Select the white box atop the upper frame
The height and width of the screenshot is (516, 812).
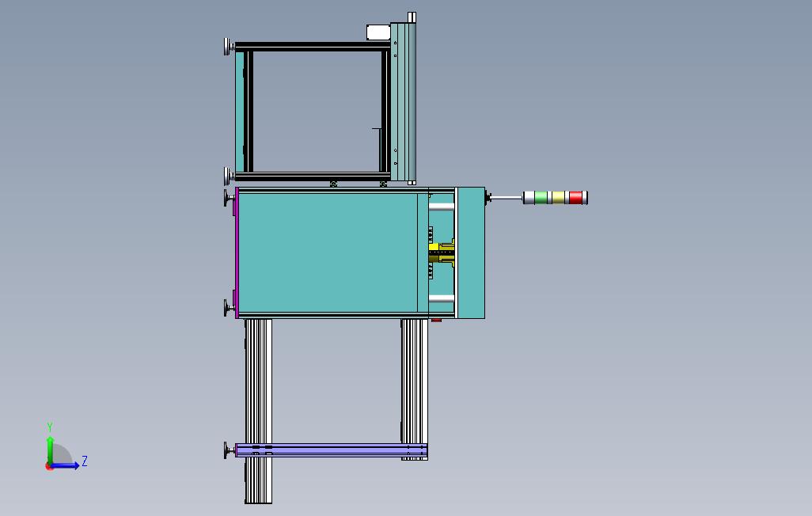378,32
